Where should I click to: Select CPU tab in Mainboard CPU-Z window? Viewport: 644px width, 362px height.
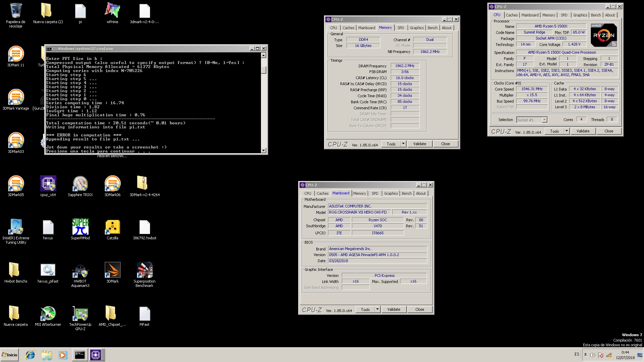pos(308,193)
